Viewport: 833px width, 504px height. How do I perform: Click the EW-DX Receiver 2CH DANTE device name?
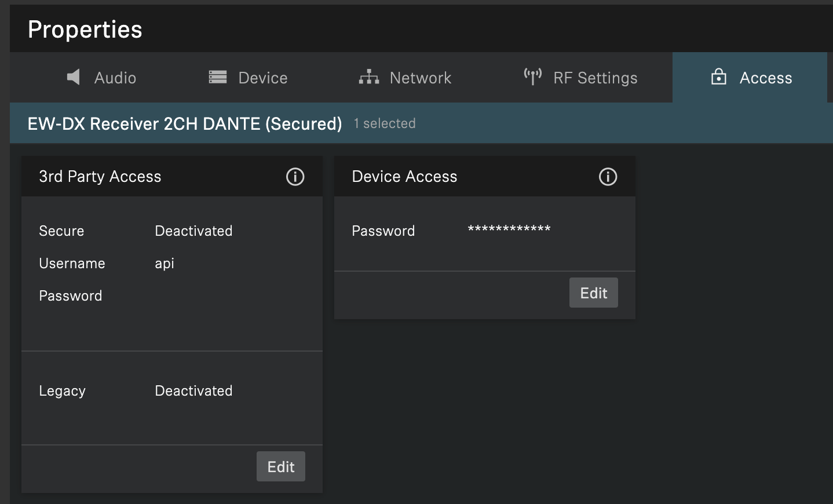point(185,123)
